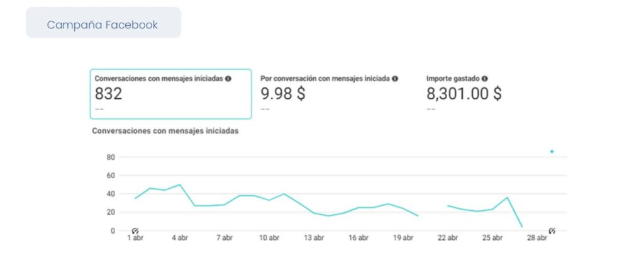Click info icon next to Por conversación title

pos(395,79)
